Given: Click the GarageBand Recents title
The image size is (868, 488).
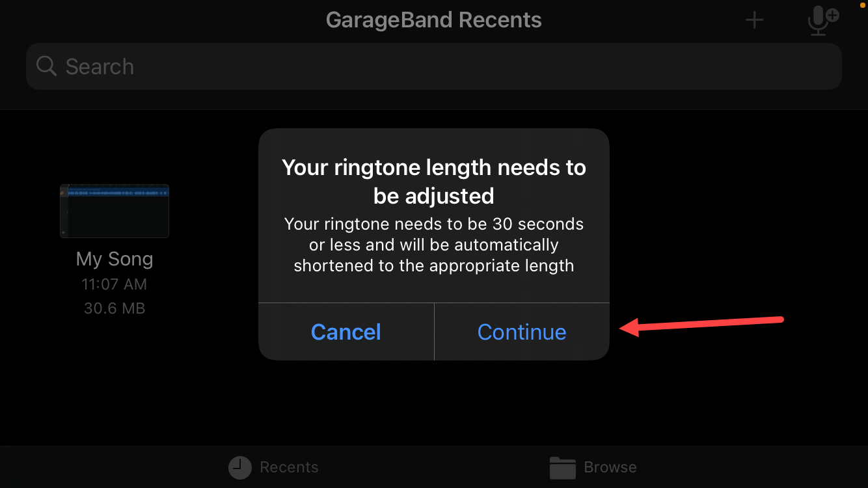Looking at the screenshot, I should click(434, 20).
